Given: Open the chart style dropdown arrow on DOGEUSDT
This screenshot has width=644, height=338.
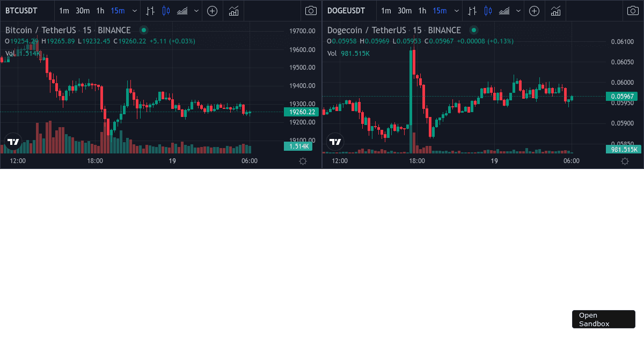Looking at the screenshot, I should [518, 11].
